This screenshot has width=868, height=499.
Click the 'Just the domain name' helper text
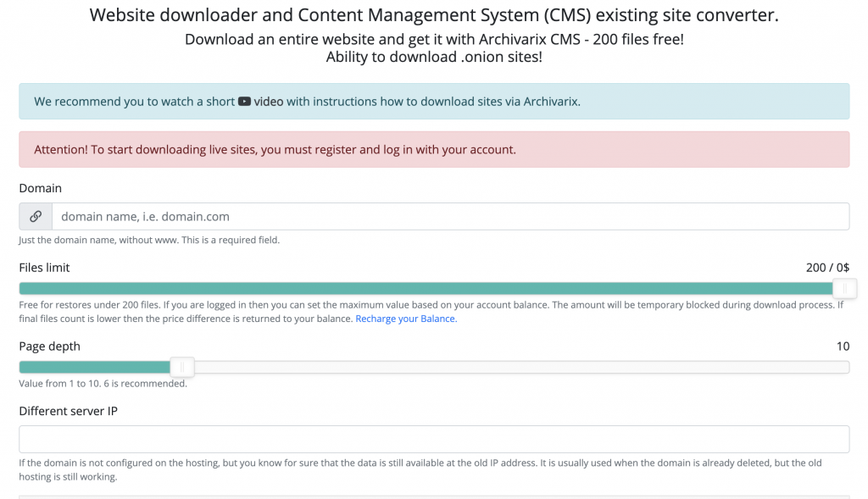click(149, 240)
